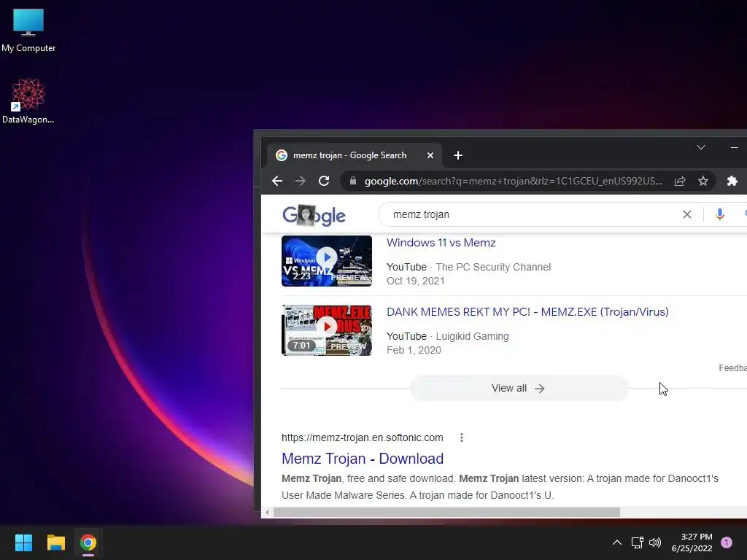Click the Chrome back arrow
The width and height of the screenshot is (747, 560).
point(276,181)
